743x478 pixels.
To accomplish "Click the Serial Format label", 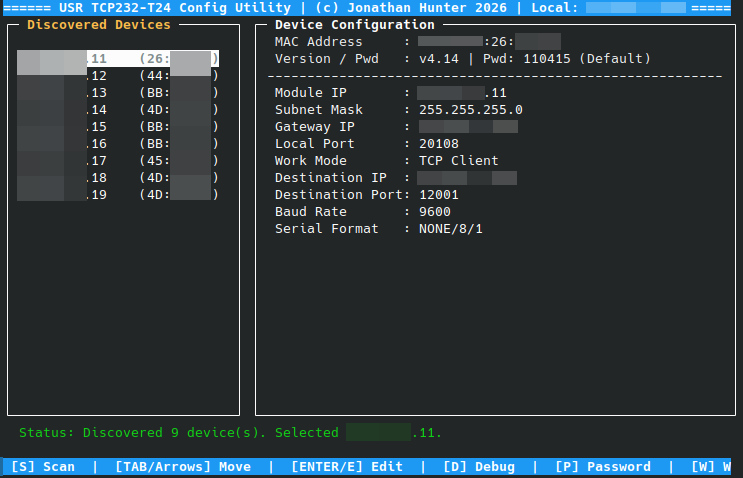I will coord(326,229).
